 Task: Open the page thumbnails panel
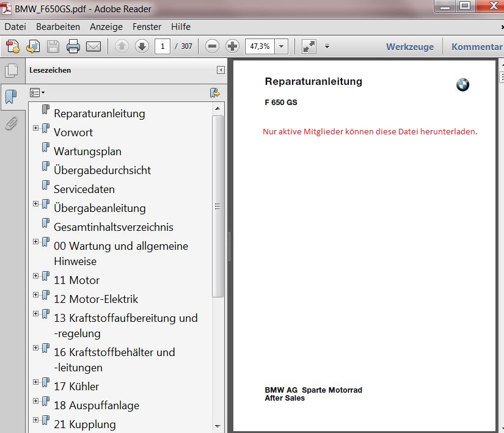pos(11,71)
